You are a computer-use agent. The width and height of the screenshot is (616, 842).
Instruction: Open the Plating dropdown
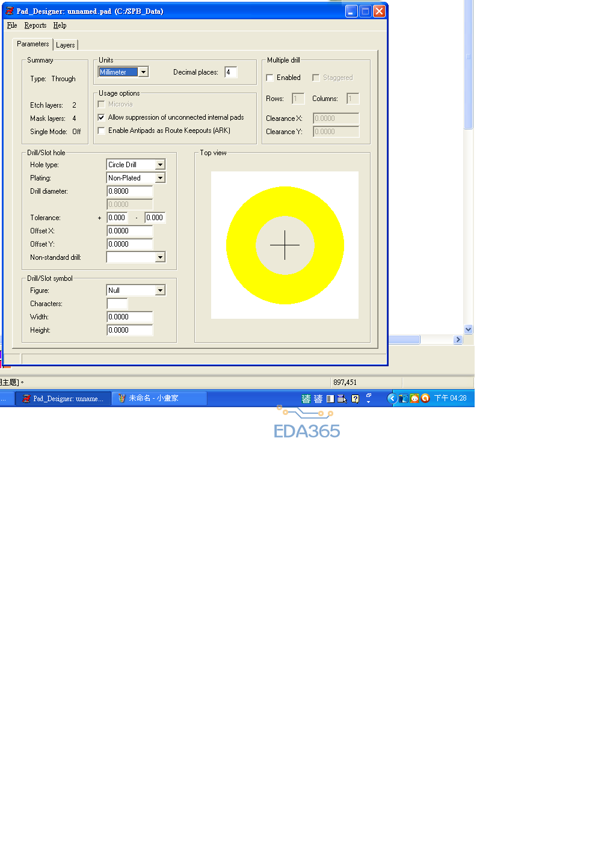click(x=160, y=178)
